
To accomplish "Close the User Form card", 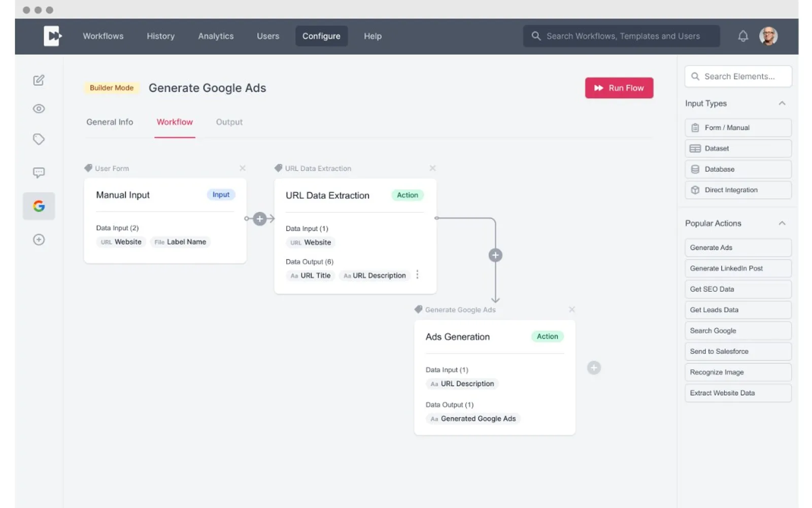I will [x=243, y=168].
